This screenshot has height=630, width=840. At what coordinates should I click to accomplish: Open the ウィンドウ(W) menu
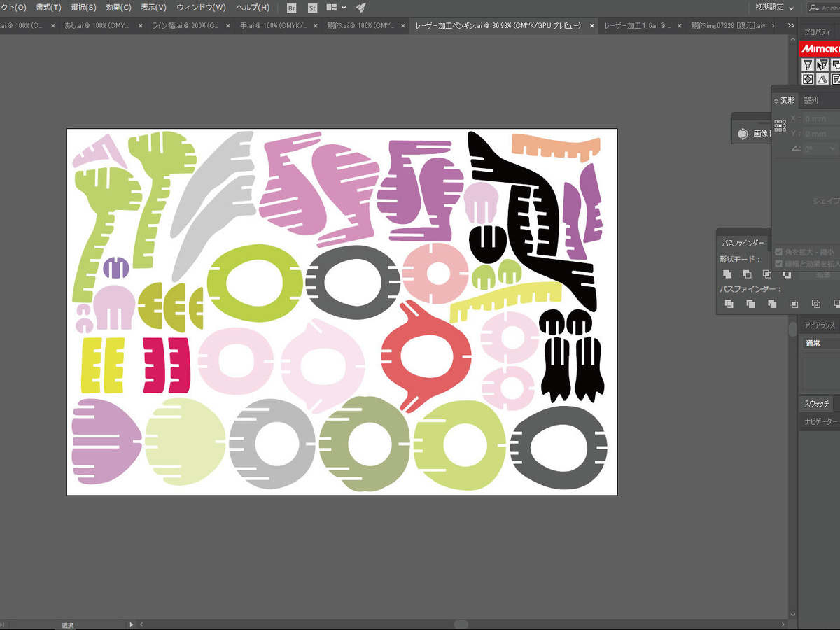[201, 8]
